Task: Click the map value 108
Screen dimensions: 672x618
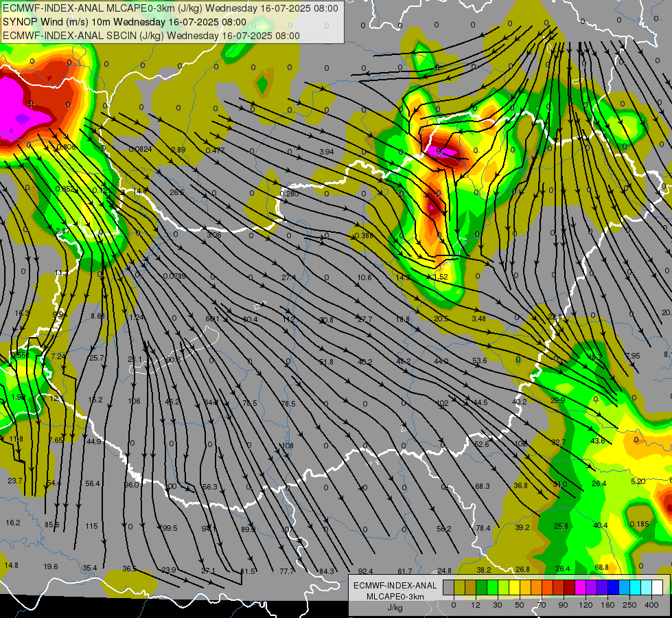Action: [288, 446]
